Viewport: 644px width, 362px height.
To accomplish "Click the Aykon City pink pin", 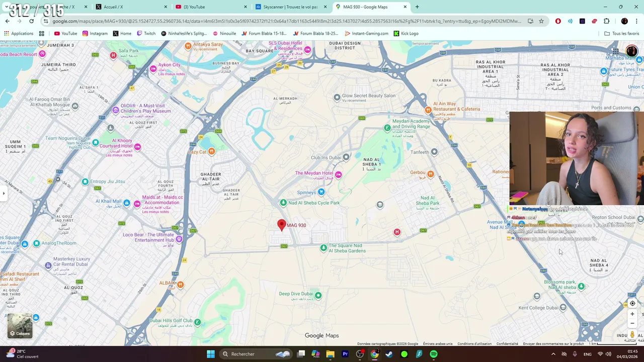I will 153,69.
